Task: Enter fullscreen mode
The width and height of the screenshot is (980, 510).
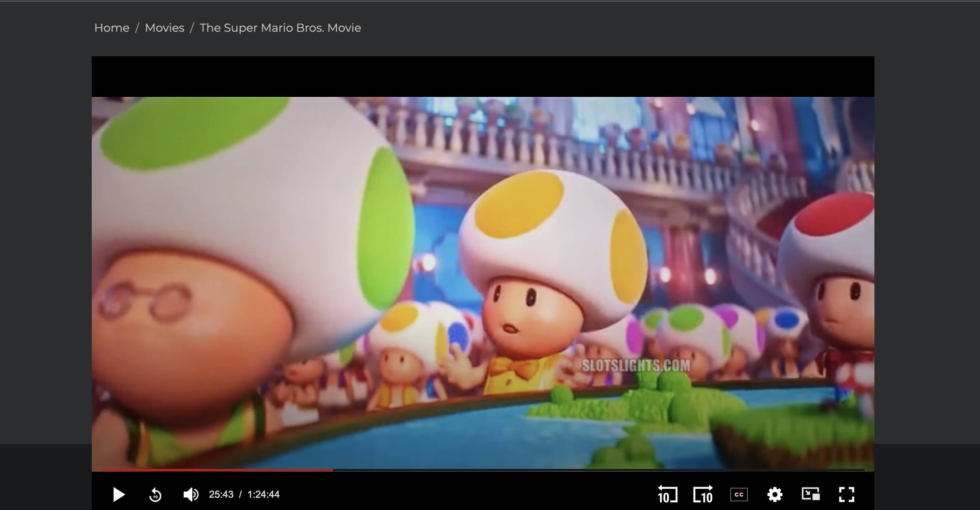Action: [846, 495]
